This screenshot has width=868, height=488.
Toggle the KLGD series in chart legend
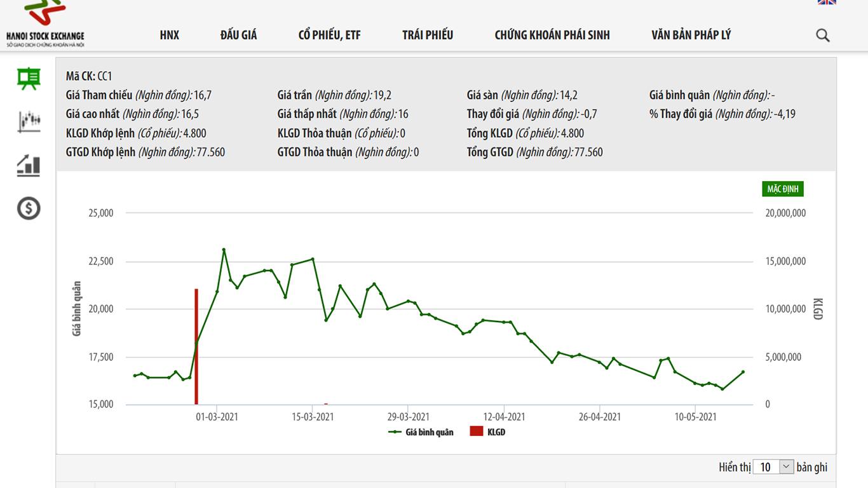point(487,432)
